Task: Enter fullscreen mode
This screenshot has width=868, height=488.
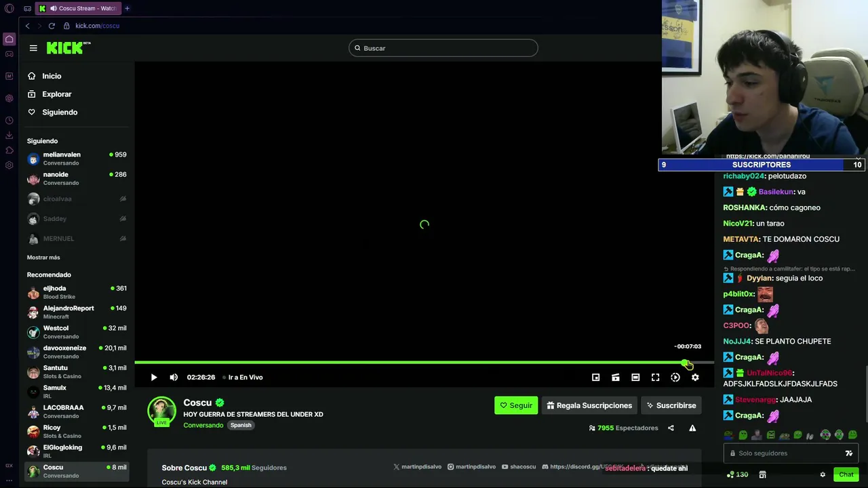Action: 655,378
